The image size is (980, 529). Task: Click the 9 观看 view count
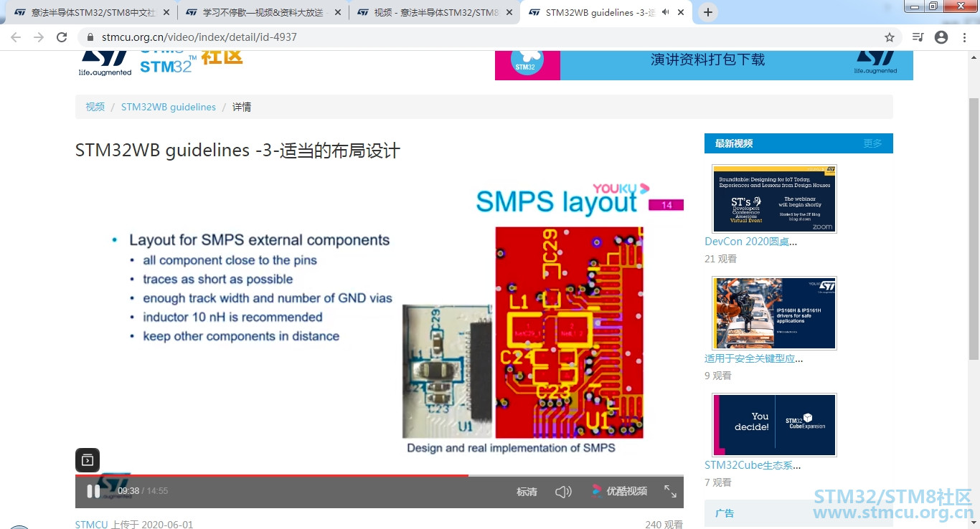pos(718,376)
